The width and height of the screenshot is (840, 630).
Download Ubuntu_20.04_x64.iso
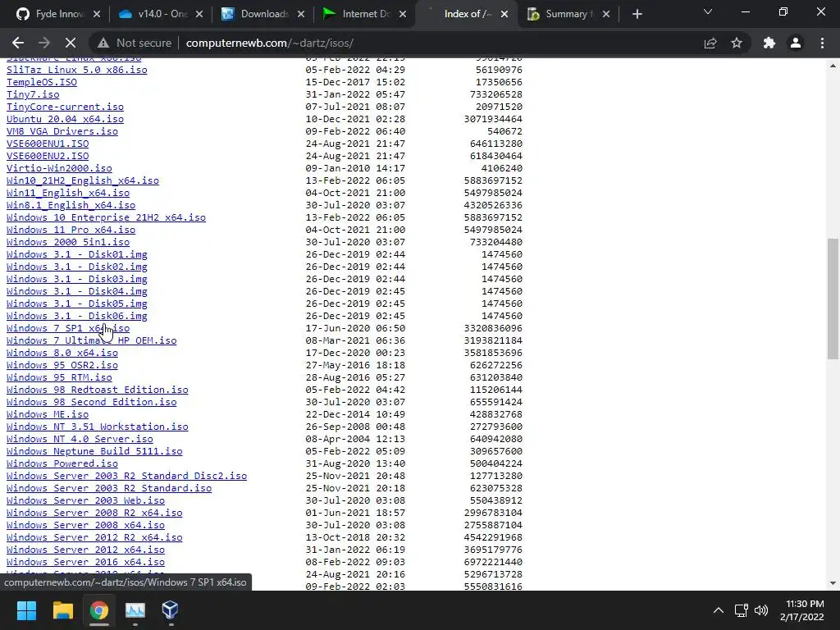[65, 119]
